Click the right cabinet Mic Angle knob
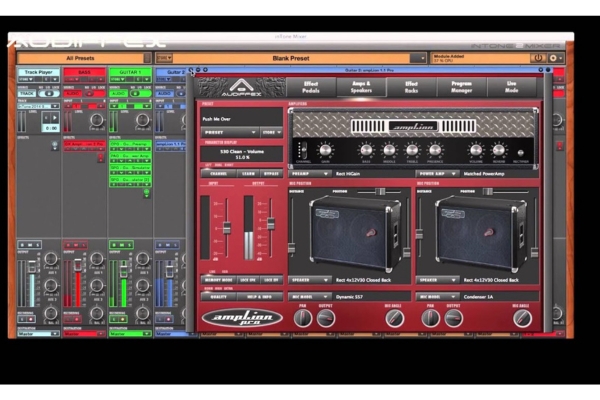The width and height of the screenshot is (600, 400). click(x=522, y=318)
